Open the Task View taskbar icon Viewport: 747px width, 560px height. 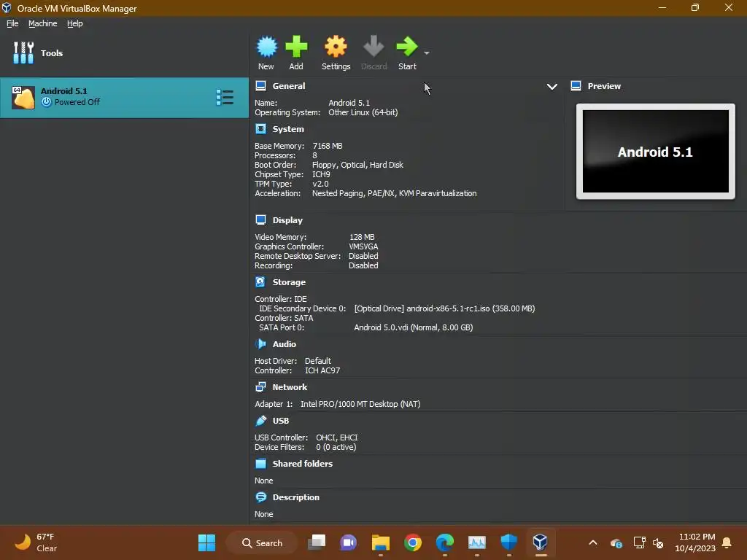pos(317,542)
